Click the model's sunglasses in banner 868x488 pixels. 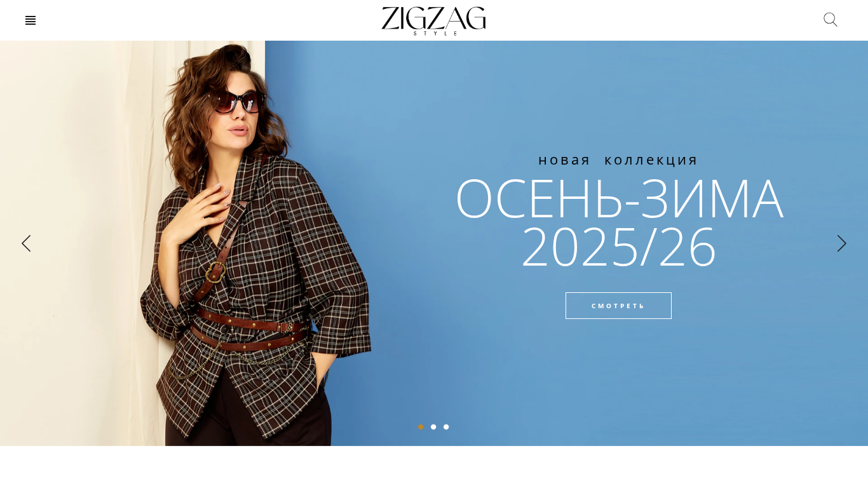coord(236,102)
